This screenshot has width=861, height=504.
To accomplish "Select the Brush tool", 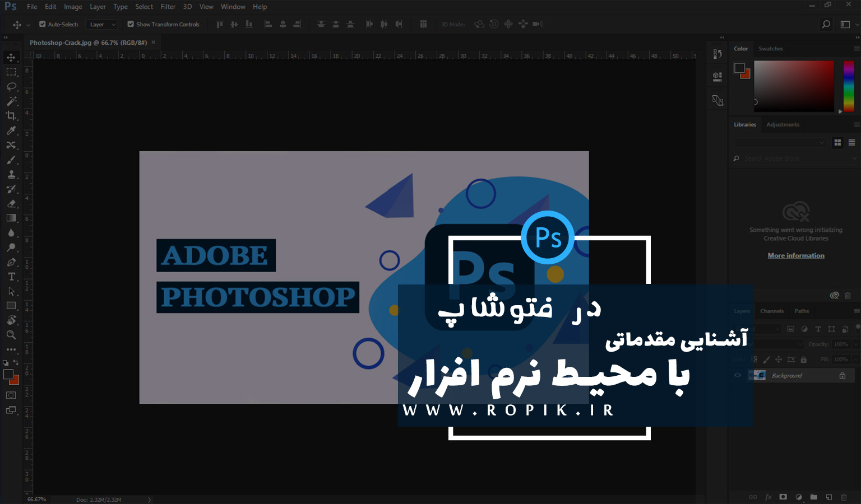I will pos(11,160).
